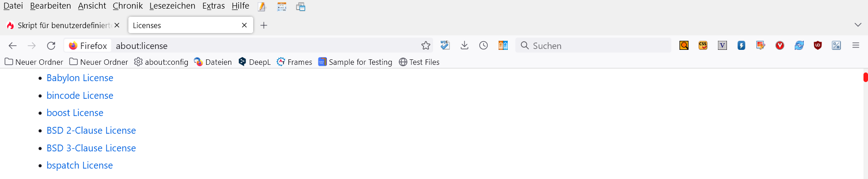Image resolution: width=868 pixels, height=179 pixels.
Task: Open the first Neuer Ordner bookmark folder
Action: point(34,62)
